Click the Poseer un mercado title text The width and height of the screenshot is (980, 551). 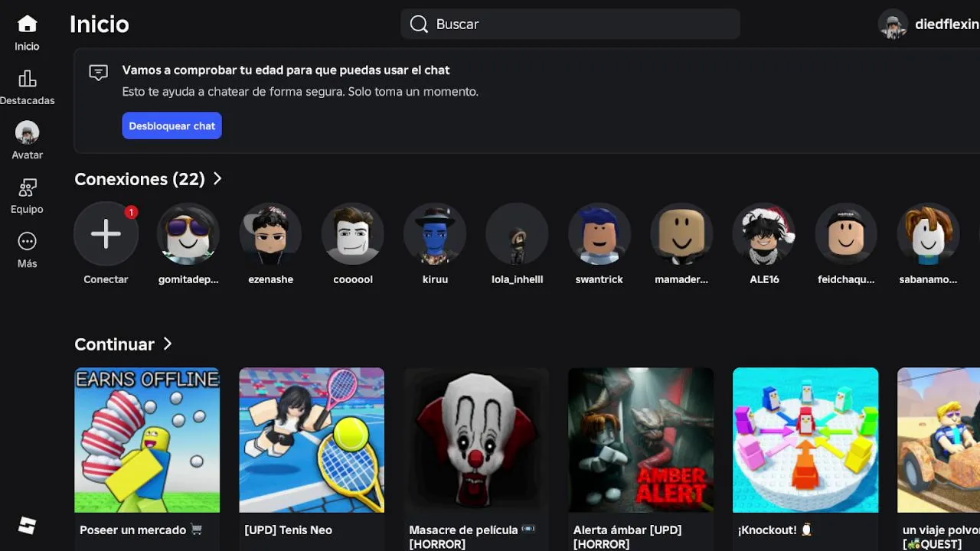[141, 530]
